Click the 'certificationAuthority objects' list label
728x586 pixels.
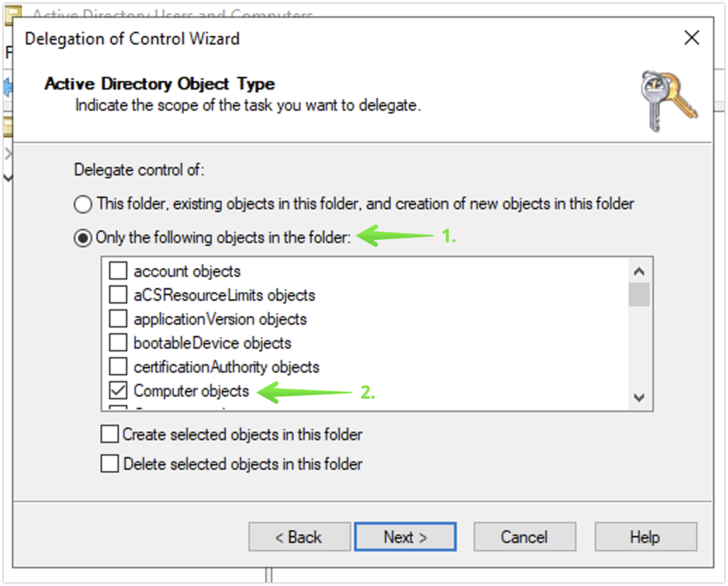(x=226, y=367)
